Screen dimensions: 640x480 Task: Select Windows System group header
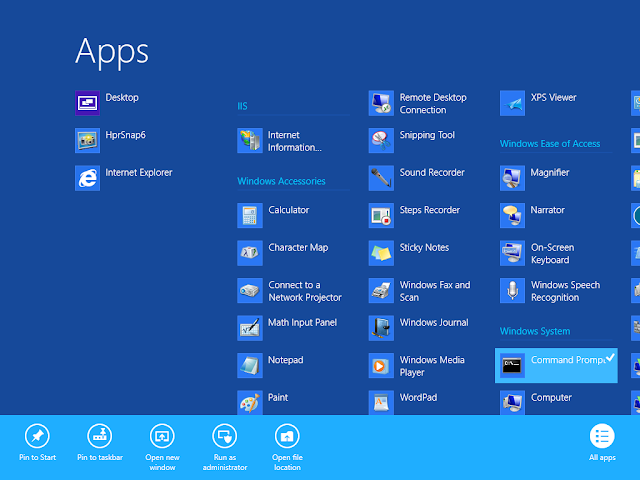[535, 331]
